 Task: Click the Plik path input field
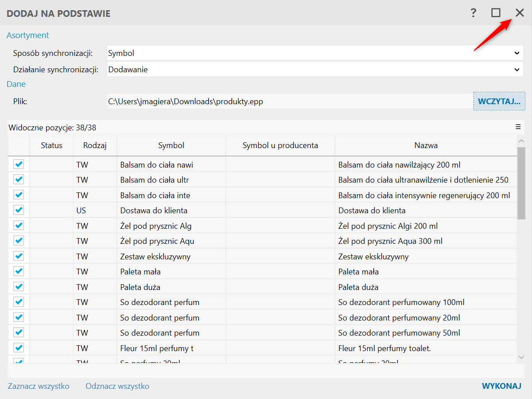click(288, 102)
